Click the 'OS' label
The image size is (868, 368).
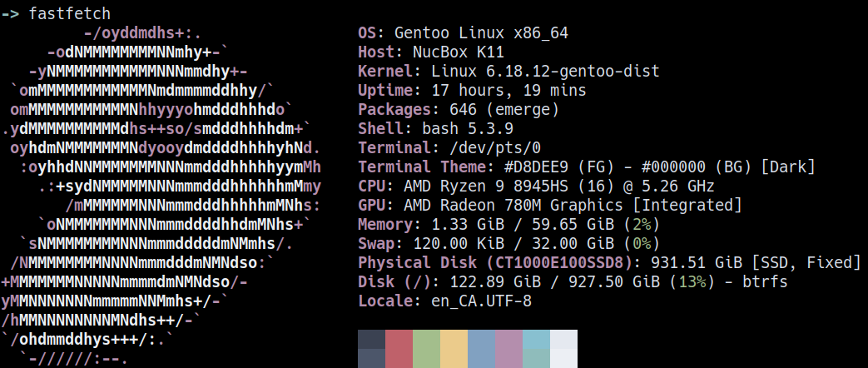pos(366,33)
